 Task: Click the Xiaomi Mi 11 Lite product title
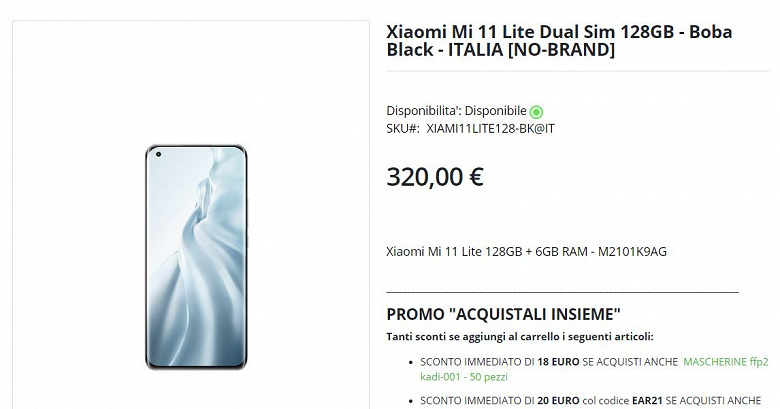(x=559, y=41)
